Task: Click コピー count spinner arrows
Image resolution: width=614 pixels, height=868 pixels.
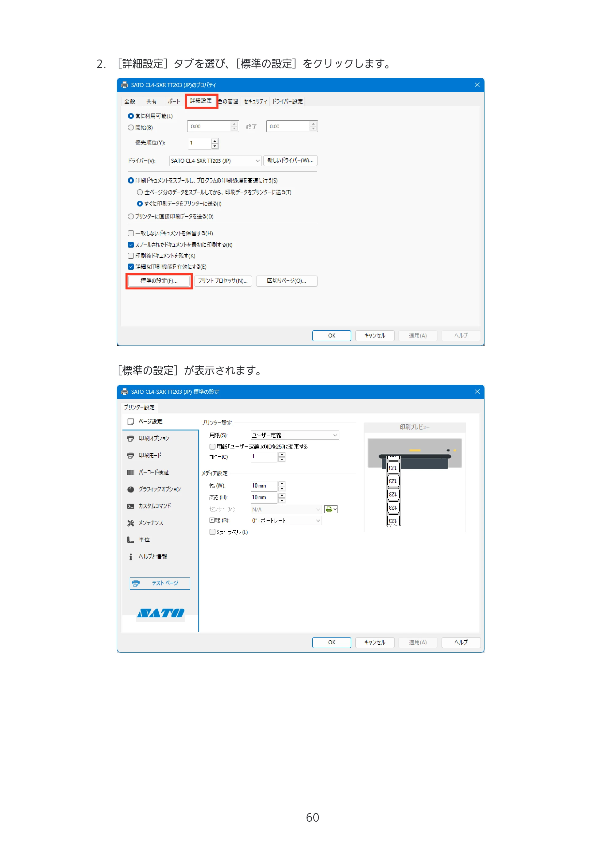Action: point(281,457)
